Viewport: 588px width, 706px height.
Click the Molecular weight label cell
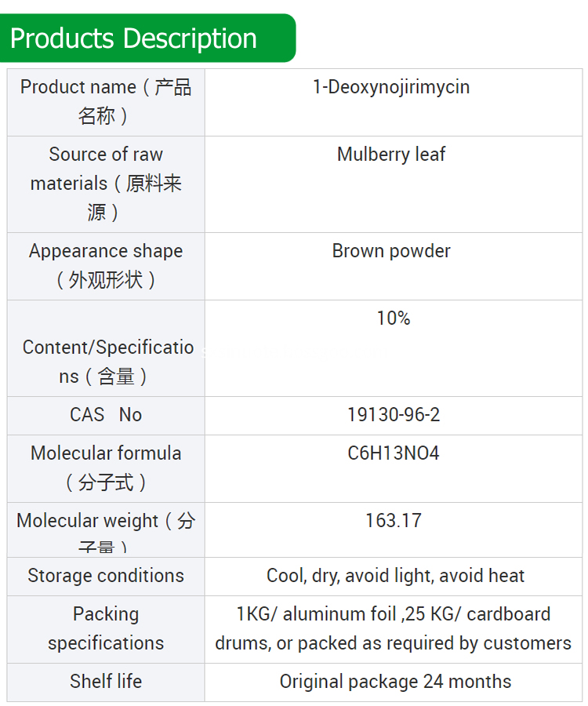tap(106, 529)
